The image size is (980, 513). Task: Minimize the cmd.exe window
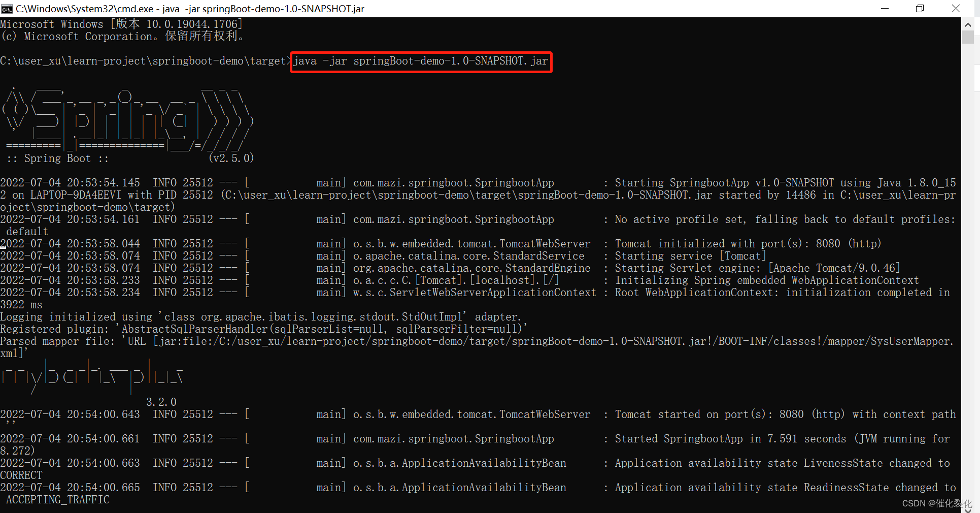pyautogui.click(x=885, y=9)
